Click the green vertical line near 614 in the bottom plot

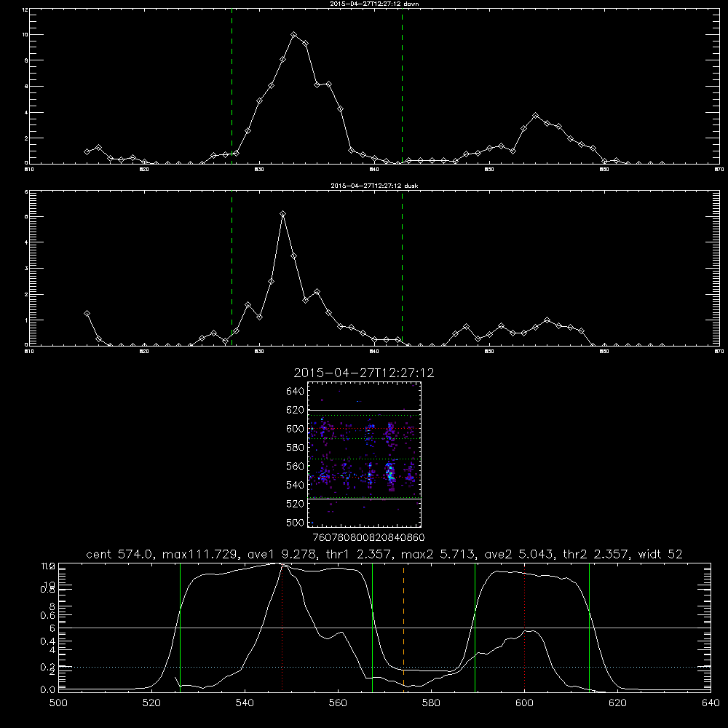coord(589,627)
